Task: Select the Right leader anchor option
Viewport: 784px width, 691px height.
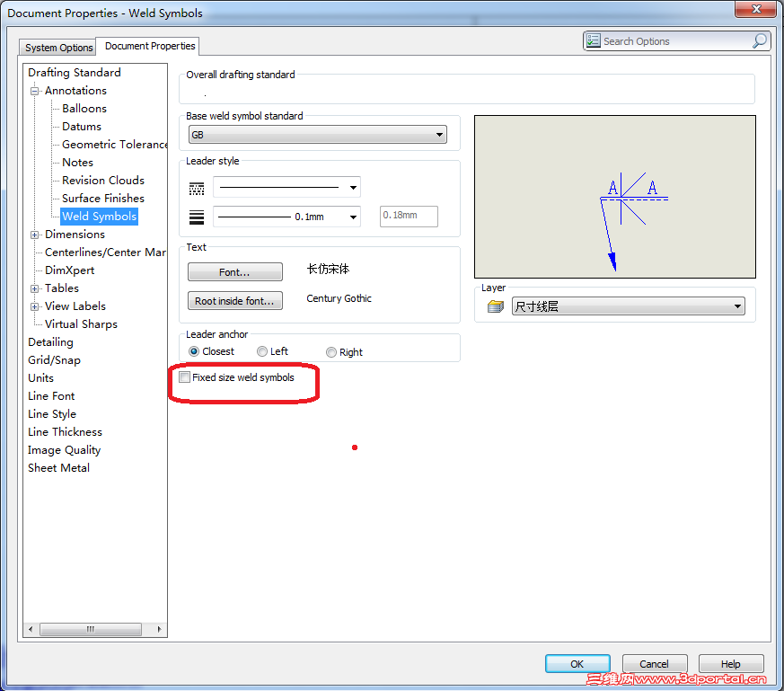Action: click(x=331, y=352)
